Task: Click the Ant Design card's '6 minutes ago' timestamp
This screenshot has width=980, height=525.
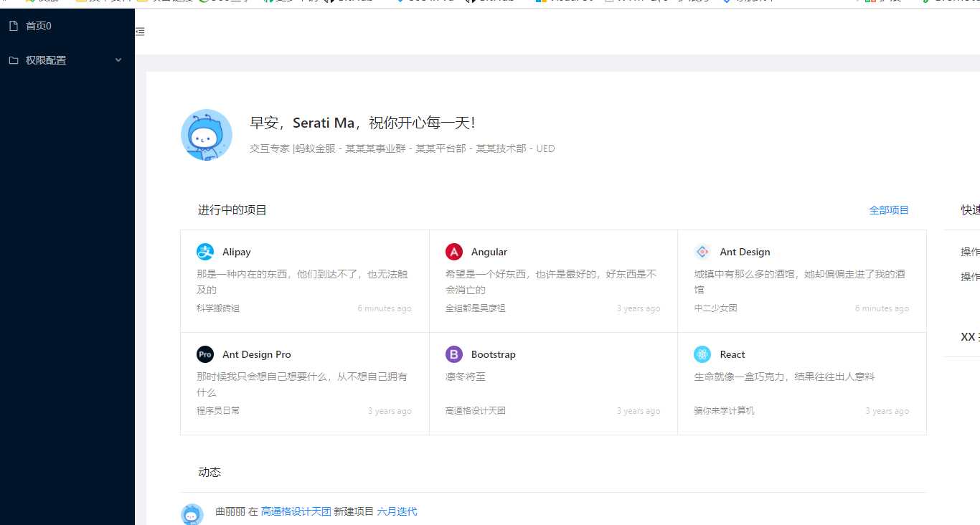Action: [x=882, y=308]
